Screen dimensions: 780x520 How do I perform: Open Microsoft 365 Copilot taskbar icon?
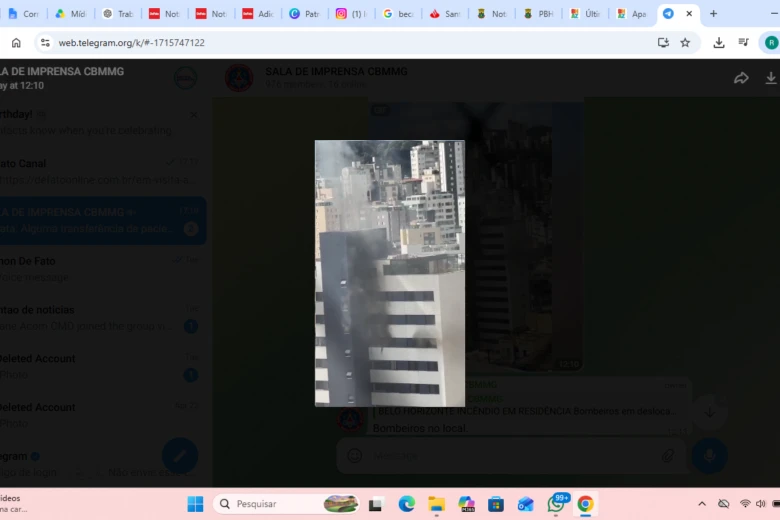point(466,504)
